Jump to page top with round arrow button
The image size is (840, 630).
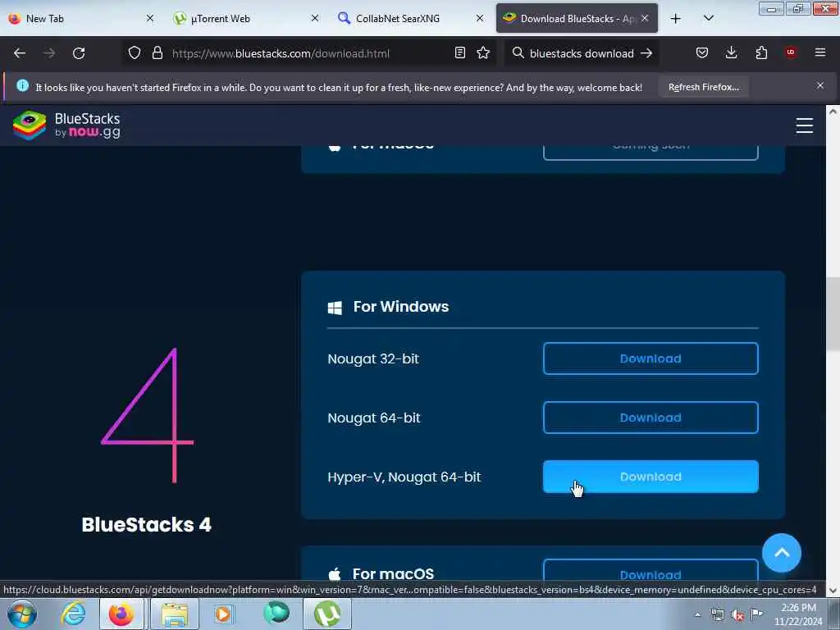782,553
